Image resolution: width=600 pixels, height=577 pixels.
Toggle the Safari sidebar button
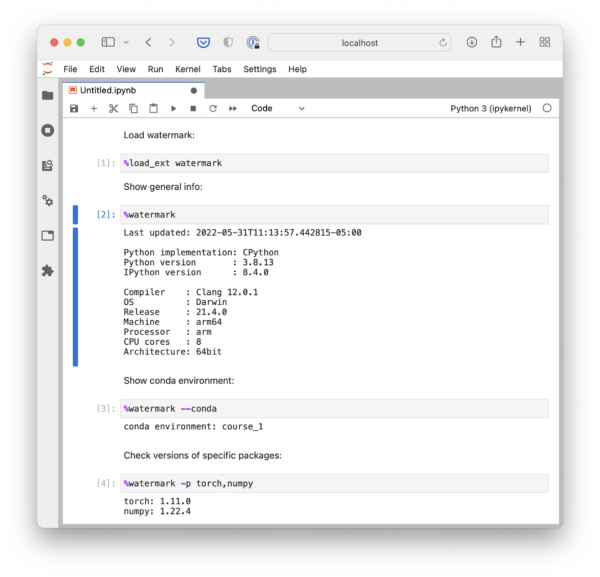[x=108, y=42]
